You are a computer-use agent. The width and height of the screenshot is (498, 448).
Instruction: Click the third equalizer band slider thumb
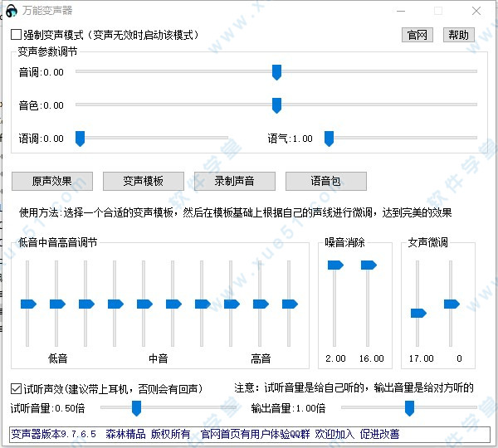86,304
